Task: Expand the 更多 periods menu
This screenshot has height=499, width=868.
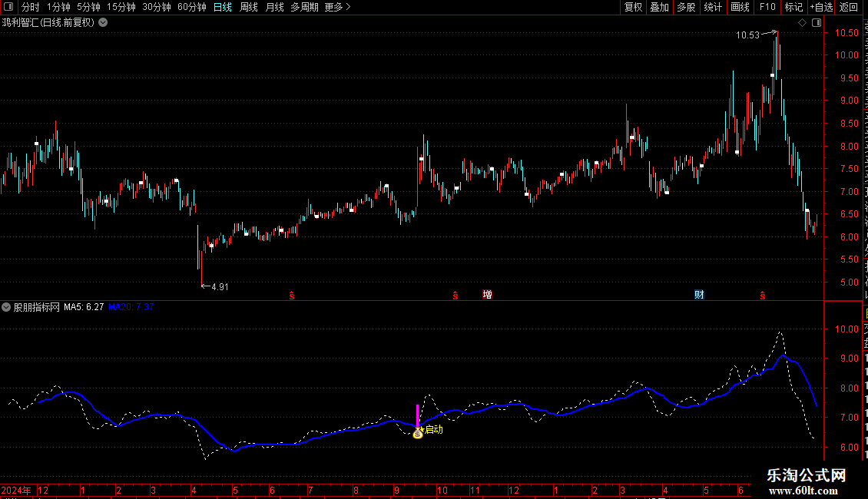Action: [x=337, y=7]
